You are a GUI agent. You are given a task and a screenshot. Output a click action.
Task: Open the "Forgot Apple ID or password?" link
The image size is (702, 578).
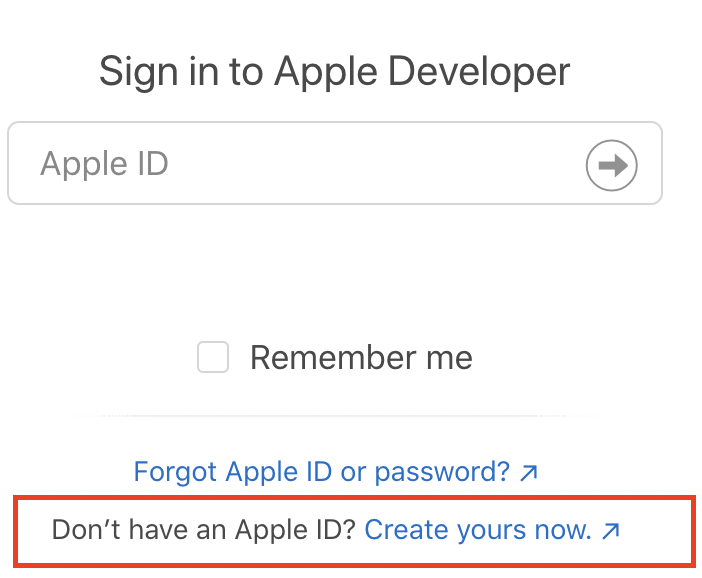point(322,472)
